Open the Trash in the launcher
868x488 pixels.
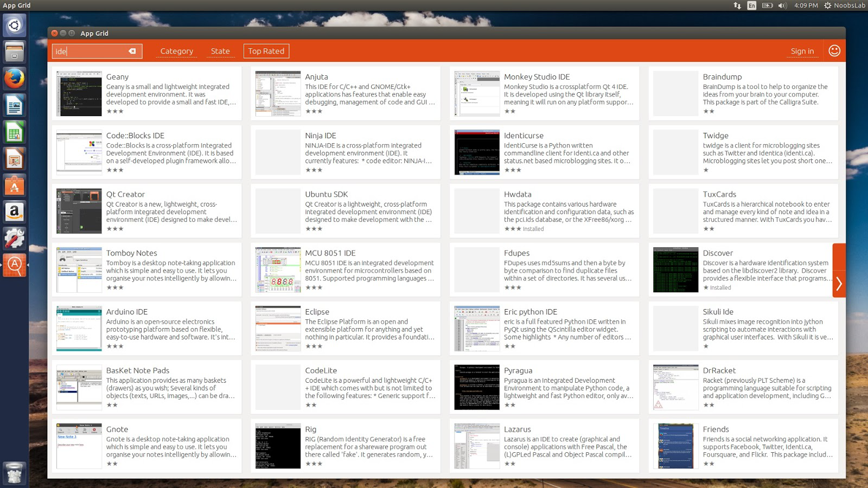tap(14, 473)
